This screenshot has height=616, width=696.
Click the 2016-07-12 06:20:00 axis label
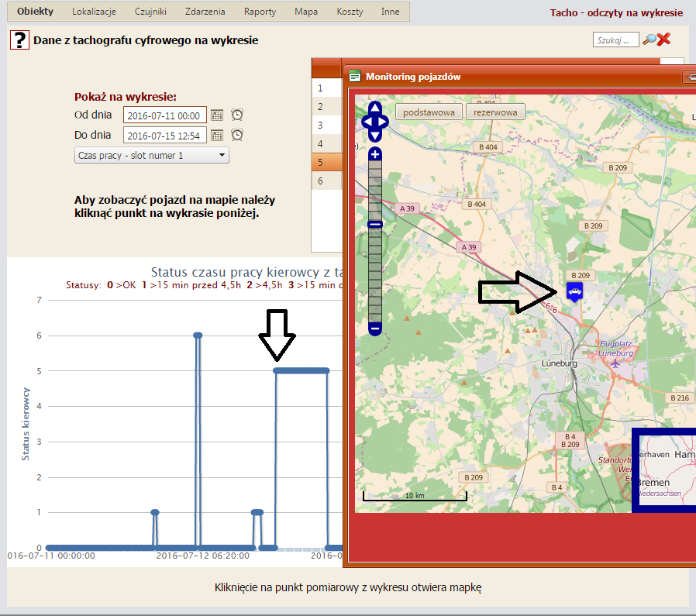point(203,556)
